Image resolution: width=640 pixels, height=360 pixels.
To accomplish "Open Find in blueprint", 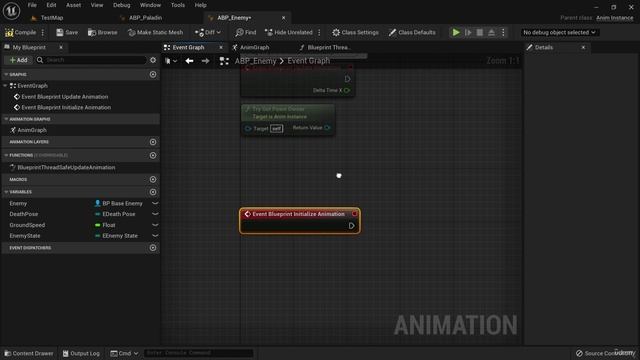I will pyautogui.click(x=246, y=32).
